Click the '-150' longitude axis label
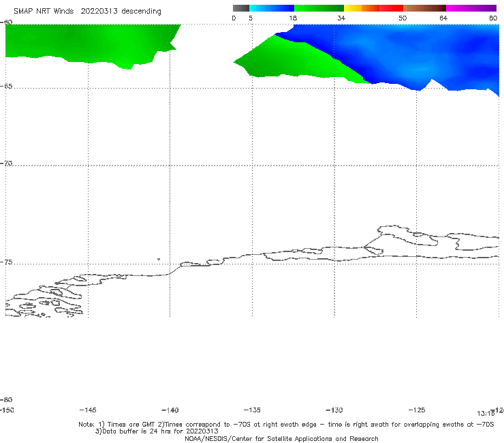This screenshot has width=504, height=443. pos(7,410)
